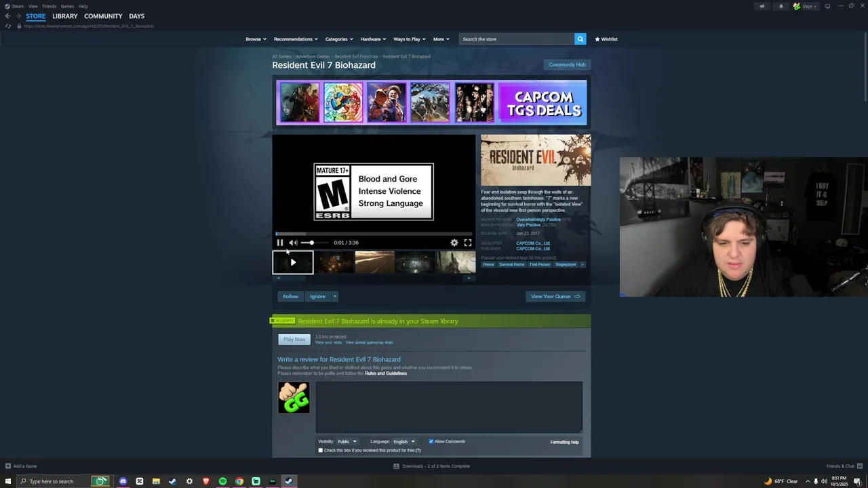Expand the Hardware dropdown menu
868x488 pixels.
[373, 39]
